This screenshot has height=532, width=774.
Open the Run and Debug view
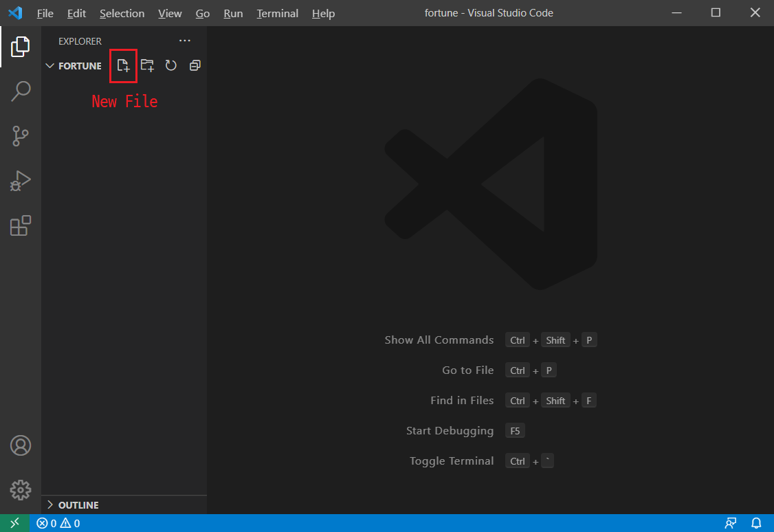[x=20, y=181]
